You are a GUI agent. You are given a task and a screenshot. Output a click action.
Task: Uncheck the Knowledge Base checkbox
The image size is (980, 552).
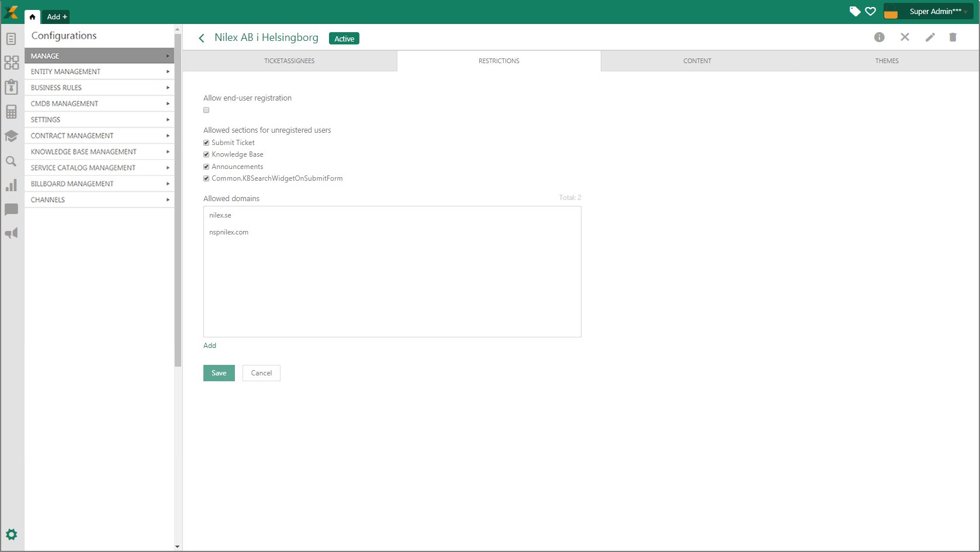point(206,154)
